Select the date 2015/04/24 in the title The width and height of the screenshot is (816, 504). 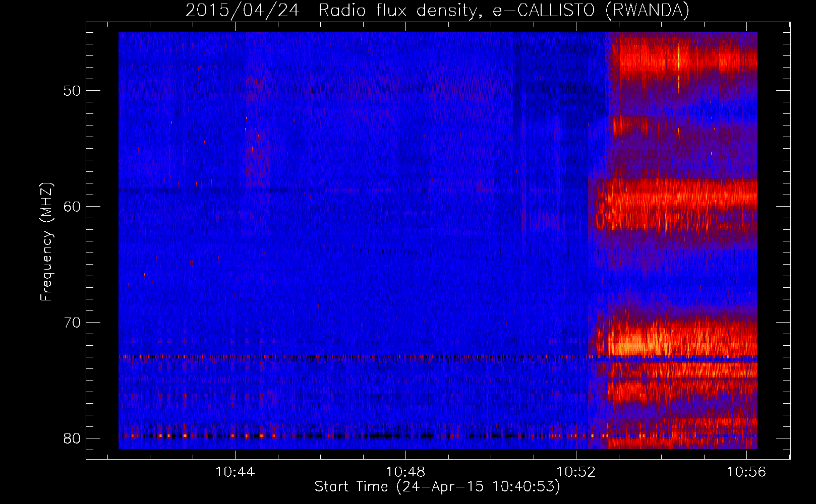coord(243,11)
